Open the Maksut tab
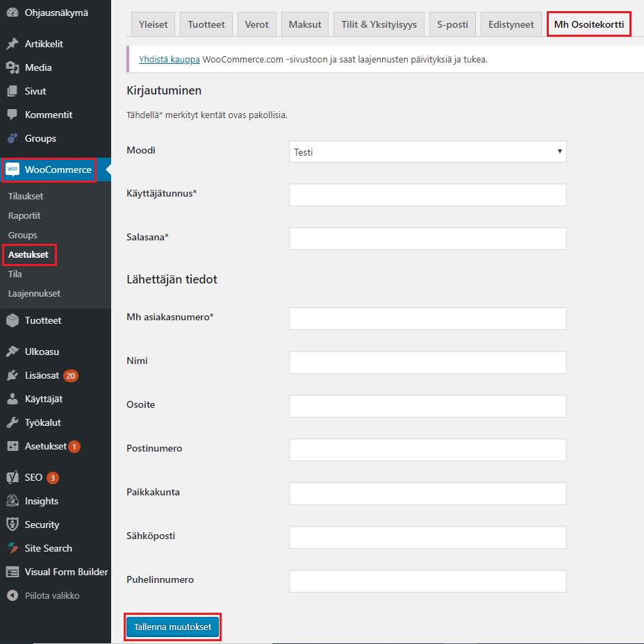The height and width of the screenshot is (644, 644). (305, 24)
